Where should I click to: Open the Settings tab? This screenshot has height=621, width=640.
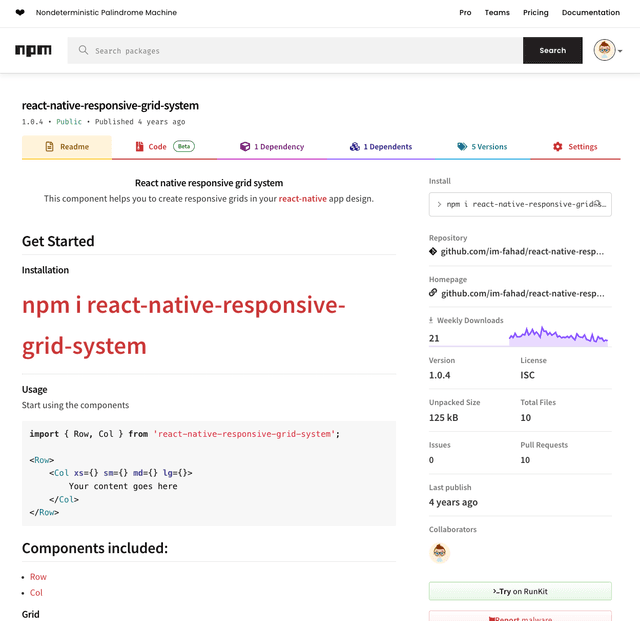click(575, 147)
